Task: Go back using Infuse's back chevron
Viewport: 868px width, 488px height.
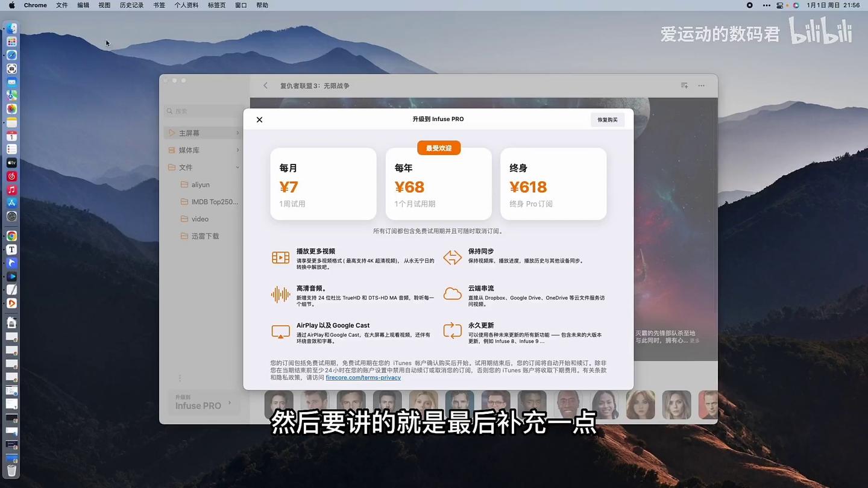Action: 265,86
